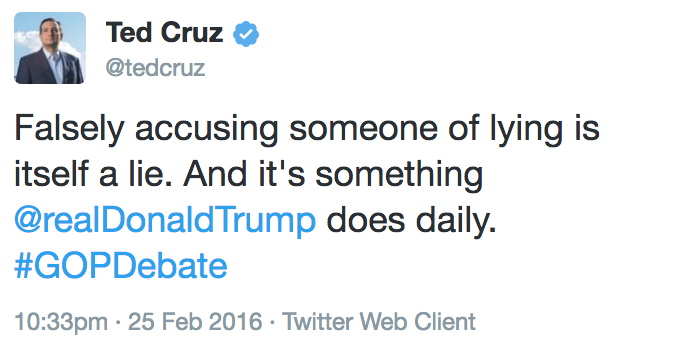Click the word someone in the tweet

363,130
